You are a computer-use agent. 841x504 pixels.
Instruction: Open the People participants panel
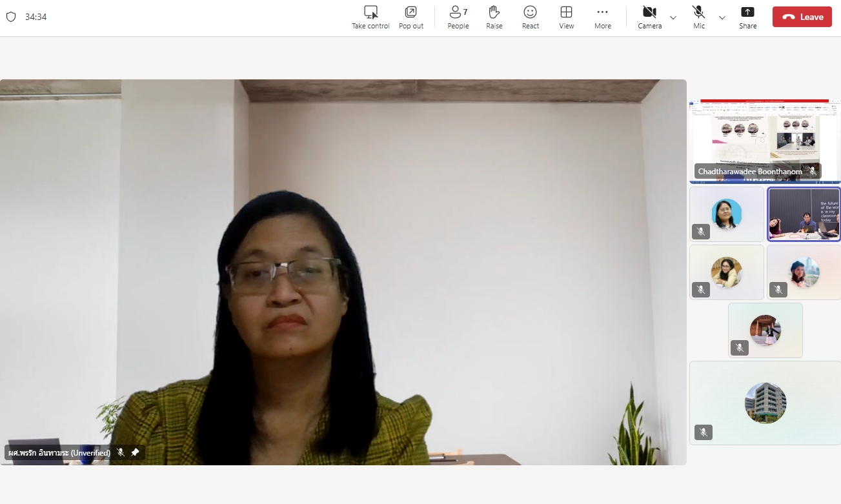point(458,13)
